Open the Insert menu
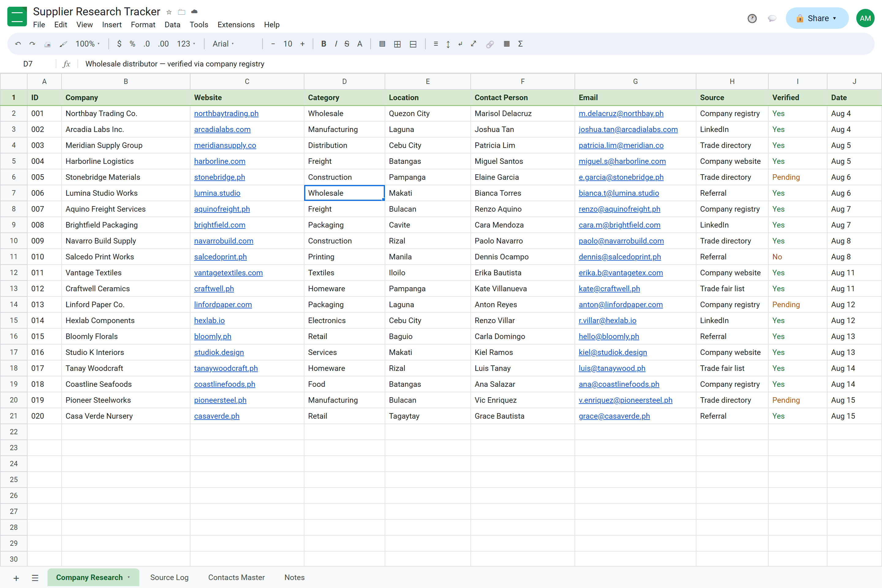Image resolution: width=882 pixels, height=588 pixels. 112,25
